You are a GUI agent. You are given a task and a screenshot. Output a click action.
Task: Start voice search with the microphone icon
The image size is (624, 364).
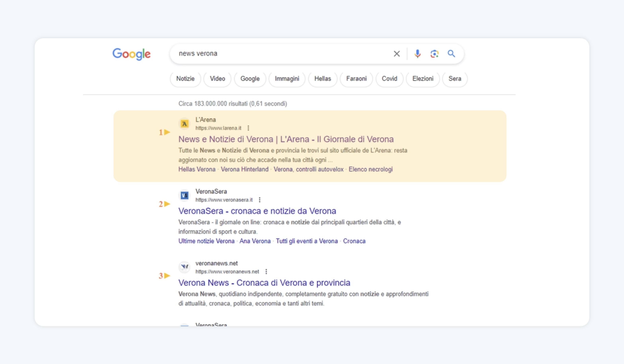point(418,54)
